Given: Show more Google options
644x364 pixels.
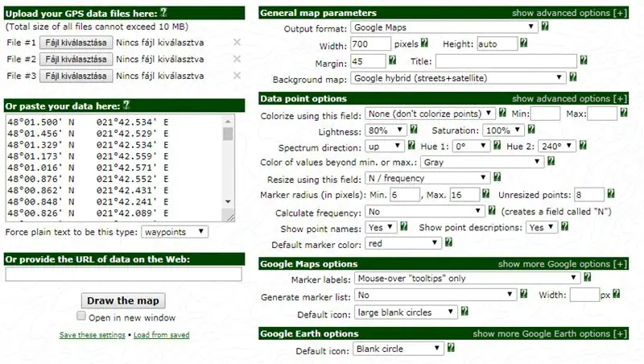Looking at the screenshot, I should coord(563,264).
